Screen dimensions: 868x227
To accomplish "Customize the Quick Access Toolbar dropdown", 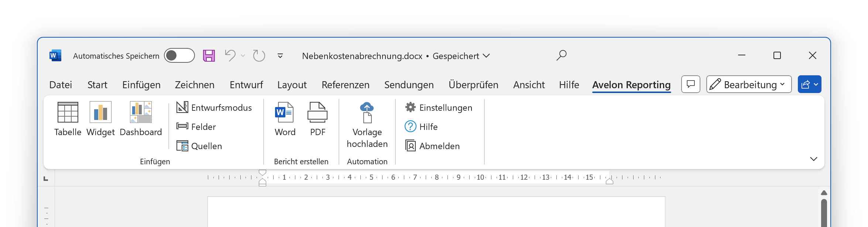I will coord(280,56).
